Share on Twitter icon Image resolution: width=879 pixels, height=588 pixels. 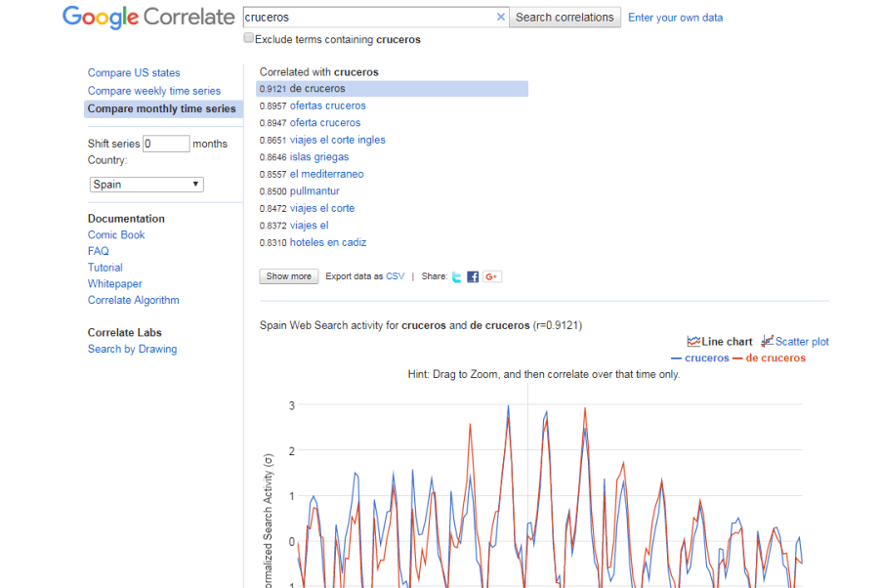tap(456, 277)
